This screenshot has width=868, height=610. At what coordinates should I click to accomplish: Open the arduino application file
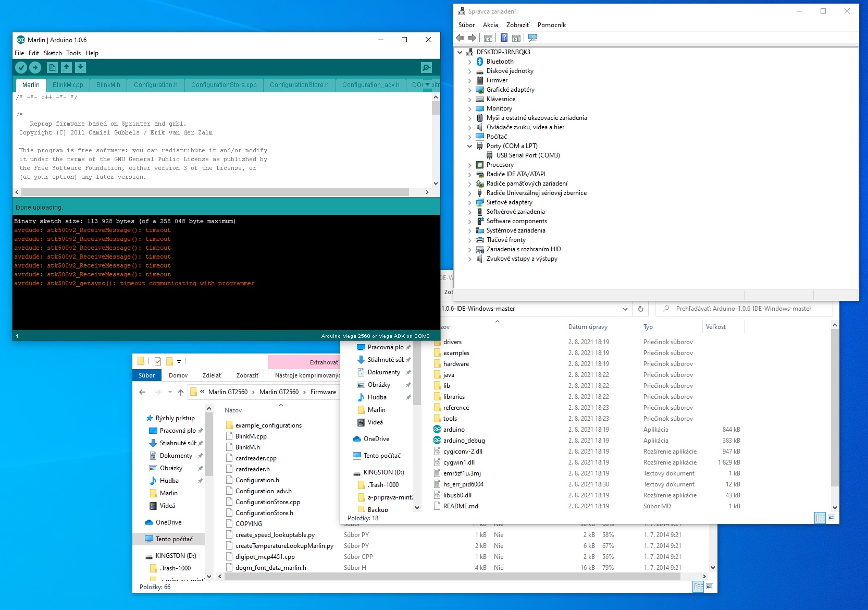pyautogui.click(x=453, y=430)
